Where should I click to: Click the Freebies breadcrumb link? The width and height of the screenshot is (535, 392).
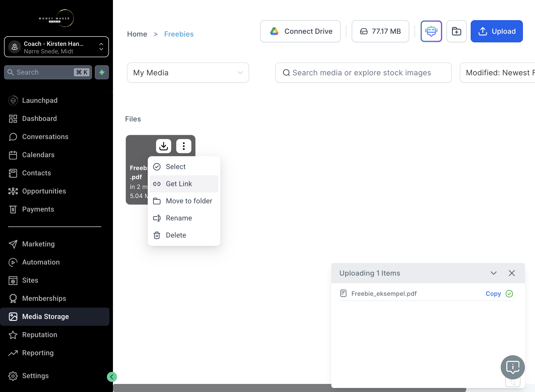tap(179, 34)
